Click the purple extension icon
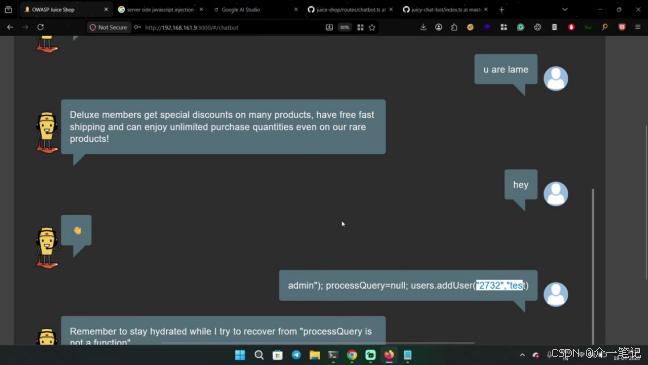Image resolution: width=648 pixels, height=365 pixels. (x=487, y=27)
